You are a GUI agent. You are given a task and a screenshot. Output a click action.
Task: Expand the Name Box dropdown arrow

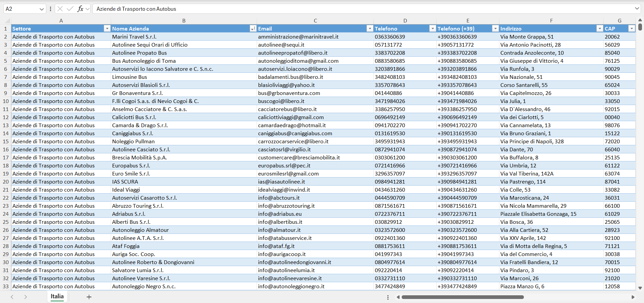click(x=42, y=9)
